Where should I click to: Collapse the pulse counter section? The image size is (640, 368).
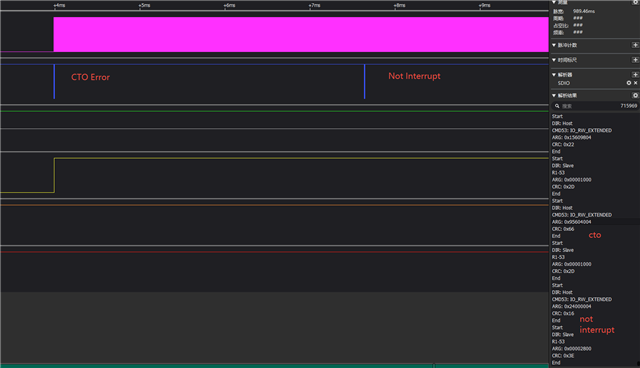554,45
